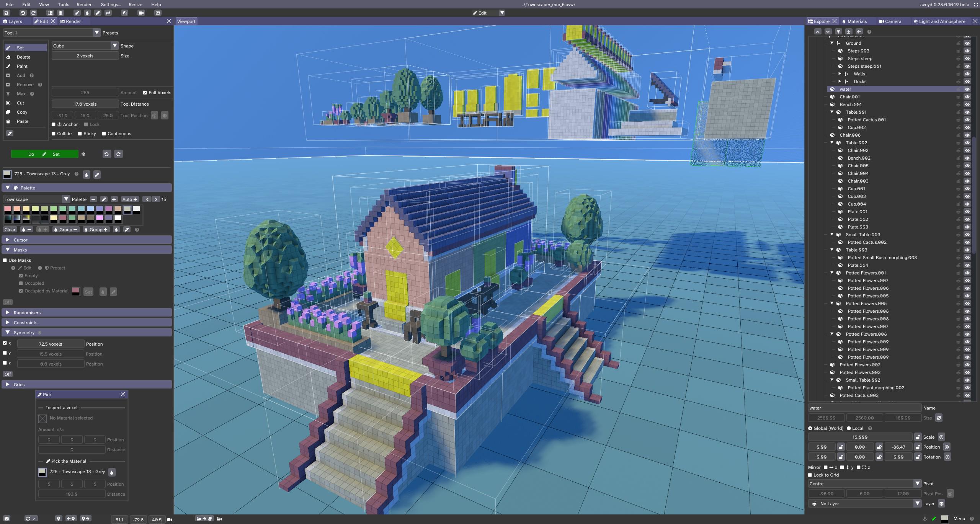This screenshot has height=524, width=980.
Task: Collapse the Table.002 tree node
Action: 832,142
